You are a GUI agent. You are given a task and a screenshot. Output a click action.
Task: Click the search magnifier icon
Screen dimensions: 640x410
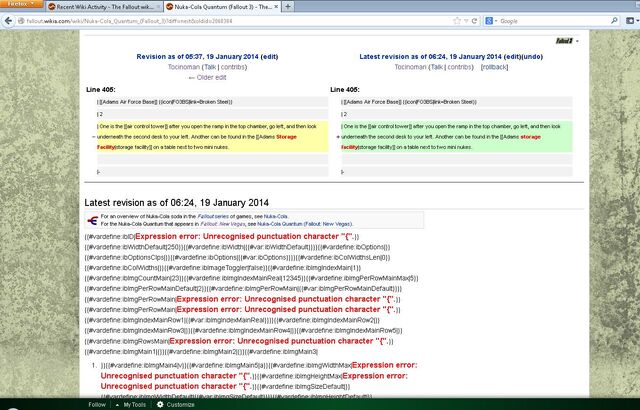tap(614, 21)
